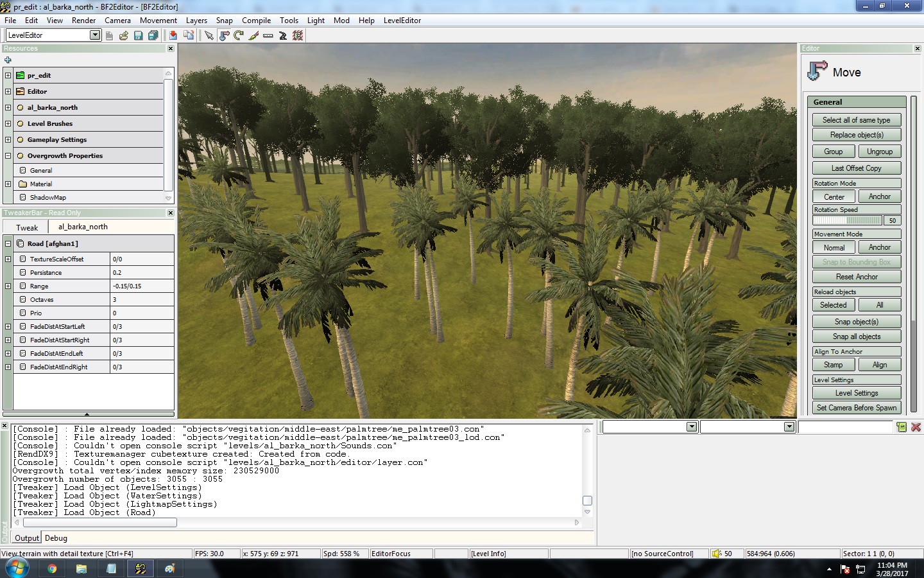
Task: Expand the al_barka_north tree node
Action: pos(8,107)
